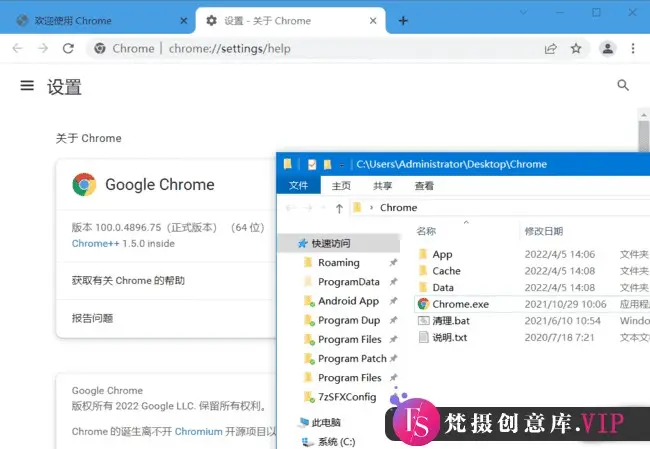Select the 清理.bat file
The image size is (650, 449).
point(451,320)
